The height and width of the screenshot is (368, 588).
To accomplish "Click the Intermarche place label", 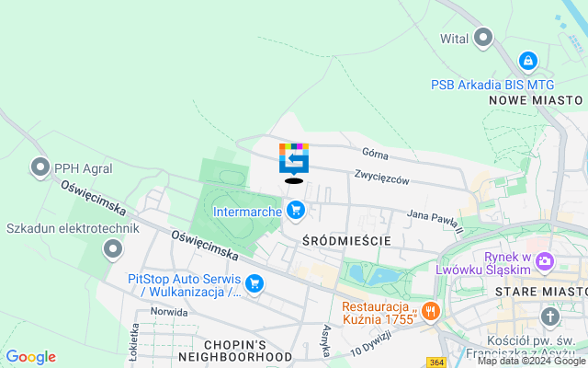I will [x=247, y=212].
